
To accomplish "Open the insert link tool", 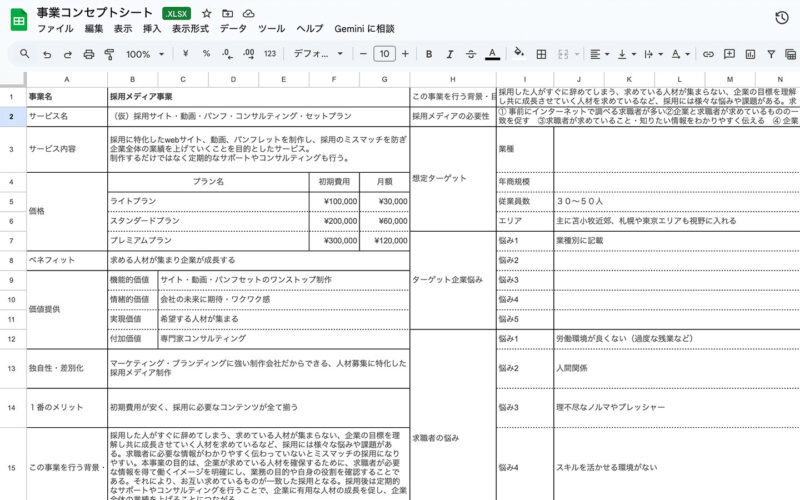I will tap(708, 54).
